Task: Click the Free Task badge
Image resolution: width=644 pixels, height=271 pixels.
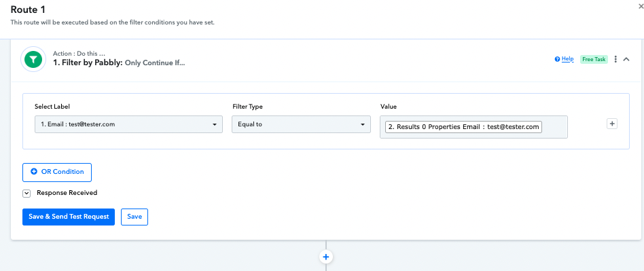Action: pos(594,59)
